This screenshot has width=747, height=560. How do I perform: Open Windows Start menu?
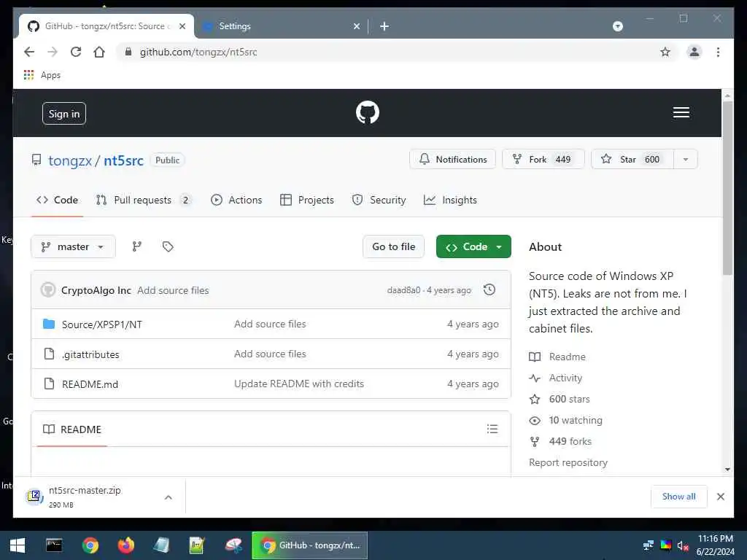pos(18,545)
